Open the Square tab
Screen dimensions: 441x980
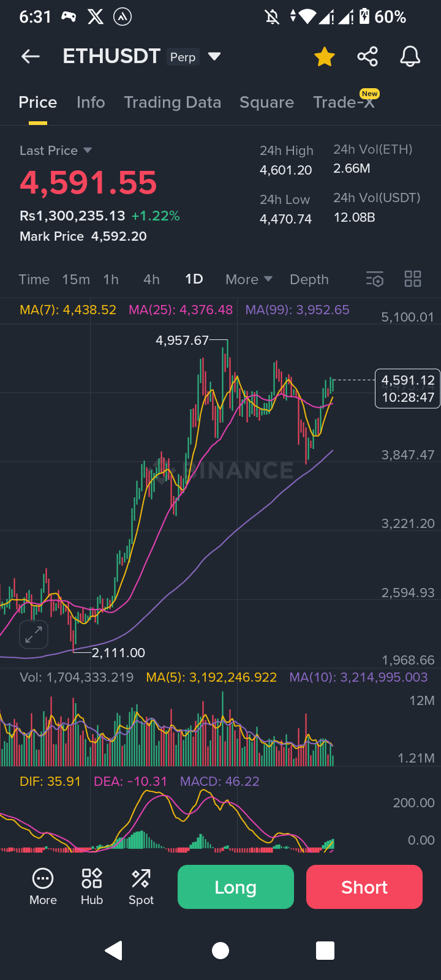pos(266,102)
